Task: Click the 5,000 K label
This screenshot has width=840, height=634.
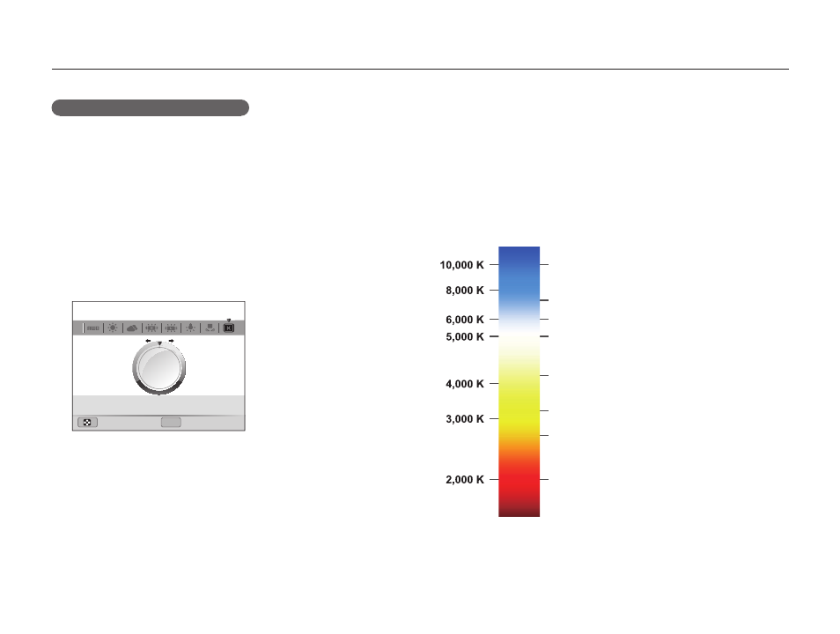Action: tap(464, 336)
